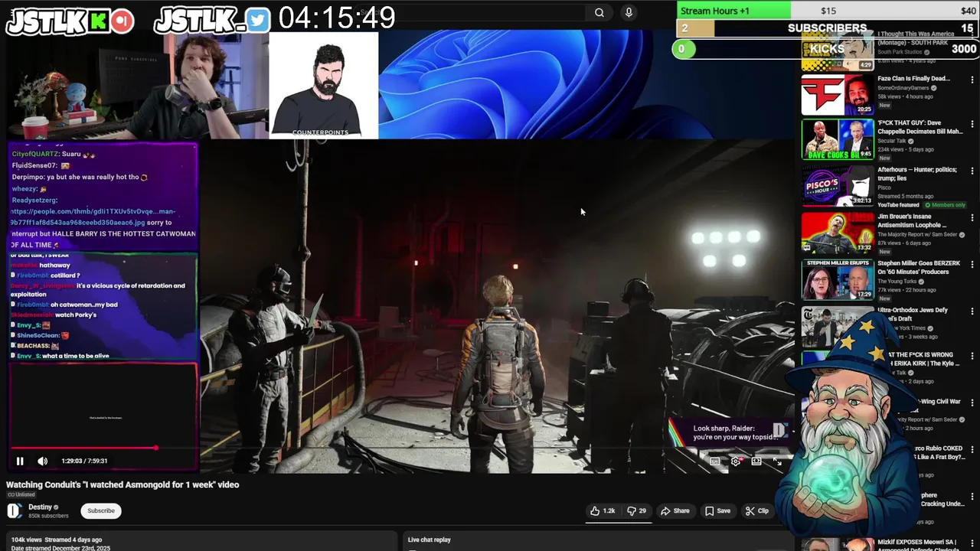The width and height of the screenshot is (980, 551).
Task: Switch to theater mode view
Action: pos(756,461)
